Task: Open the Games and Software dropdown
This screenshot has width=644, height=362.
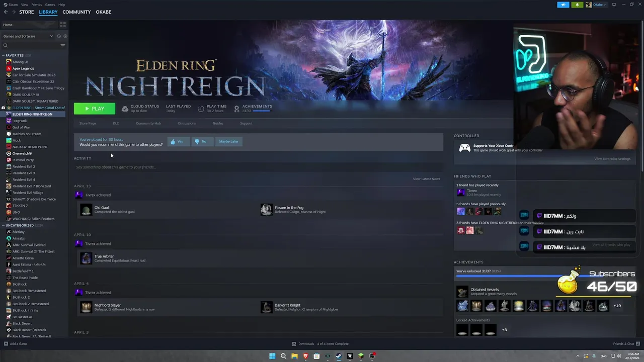Action: pyautogui.click(x=28, y=36)
